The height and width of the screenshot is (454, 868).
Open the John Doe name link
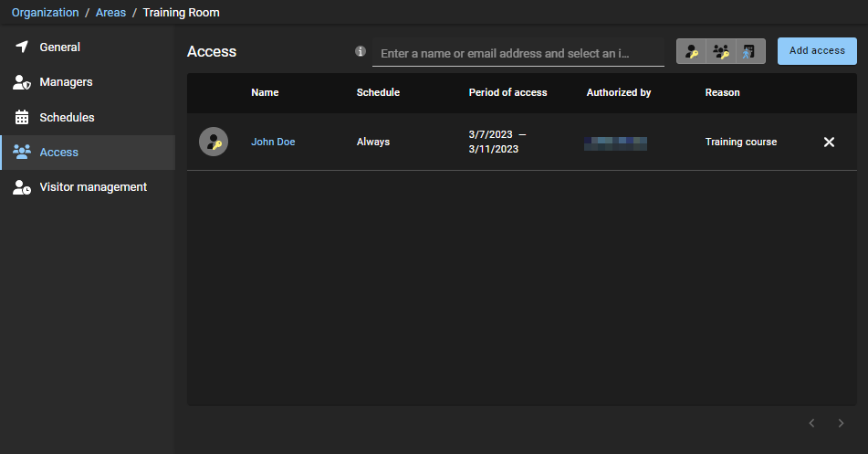coord(273,142)
